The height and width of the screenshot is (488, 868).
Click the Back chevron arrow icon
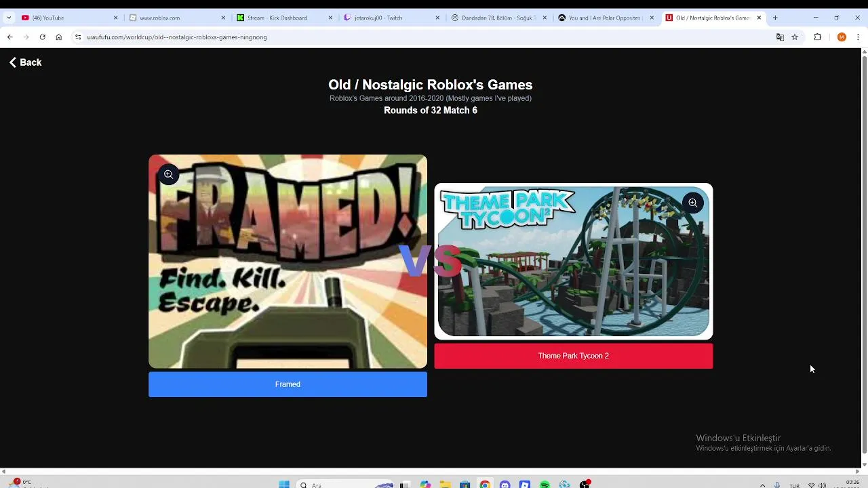point(12,62)
